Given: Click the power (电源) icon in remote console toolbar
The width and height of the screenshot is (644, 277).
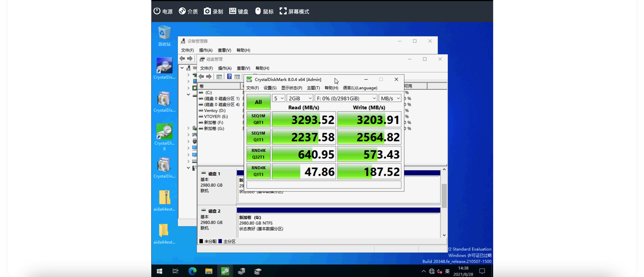Looking at the screenshot, I should 157,11.
